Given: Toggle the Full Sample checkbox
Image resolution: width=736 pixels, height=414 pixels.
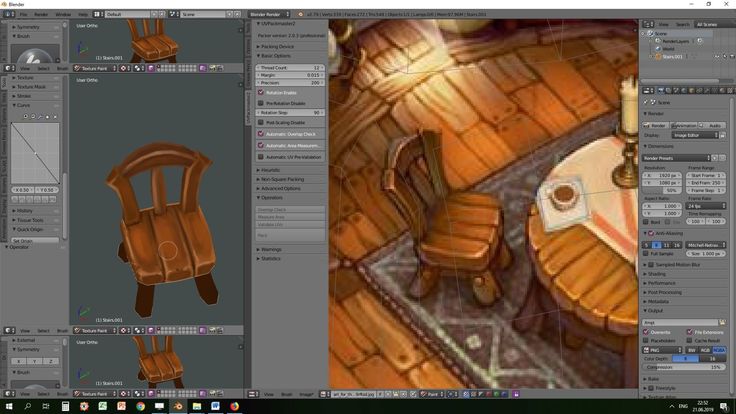Looking at the screenshot, I should tap(646, 253).
